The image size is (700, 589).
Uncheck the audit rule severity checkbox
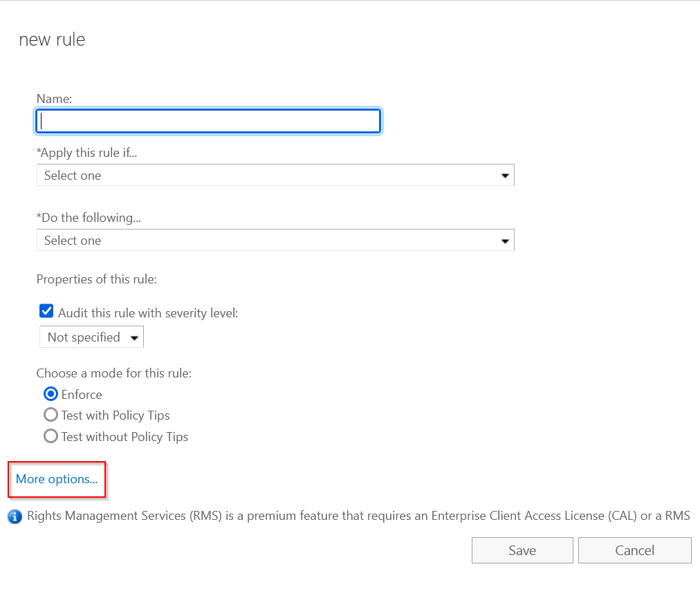coord(46,312)
